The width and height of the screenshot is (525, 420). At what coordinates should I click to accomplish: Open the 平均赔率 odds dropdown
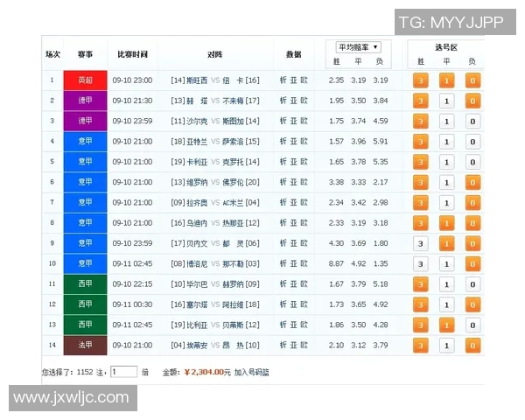coord(358,47)
